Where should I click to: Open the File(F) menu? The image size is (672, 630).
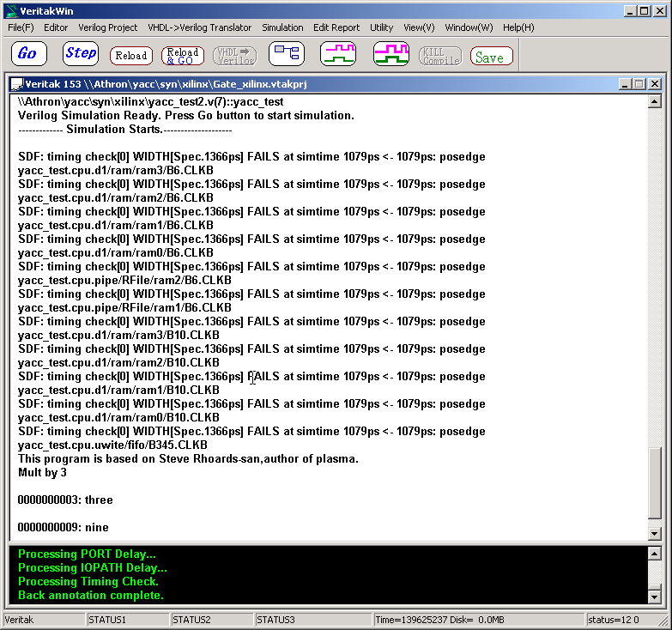pyautogui.click(x=21, y=27)
